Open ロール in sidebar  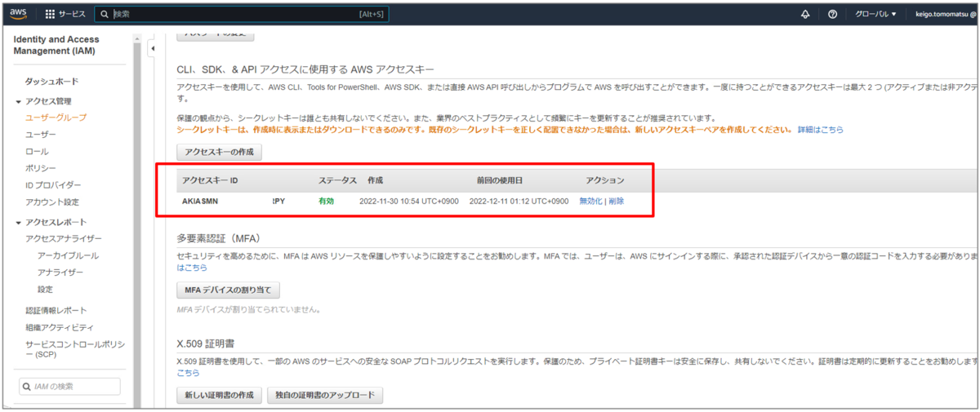tap(37, 152)
